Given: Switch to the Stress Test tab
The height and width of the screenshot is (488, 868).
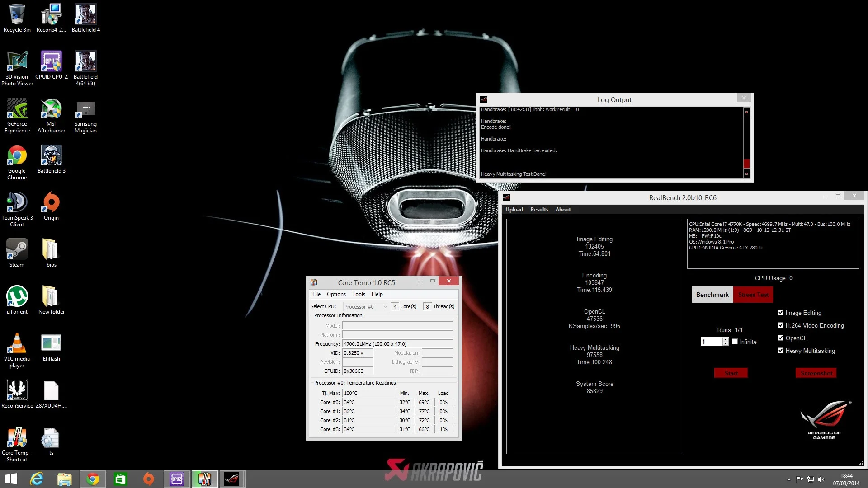Looking at the screenshot, I should point(753,295).
